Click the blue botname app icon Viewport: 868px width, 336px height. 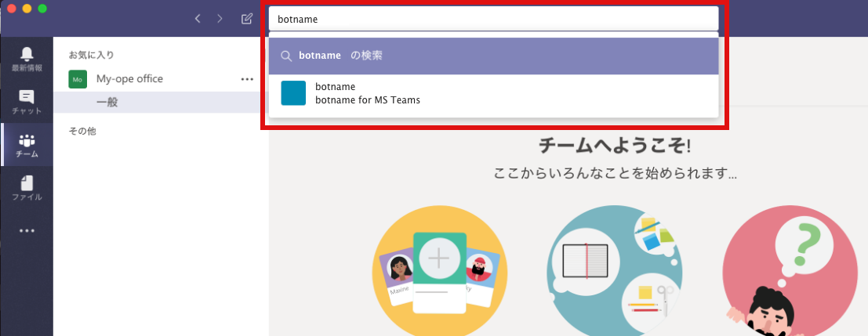tap(293, 93)
